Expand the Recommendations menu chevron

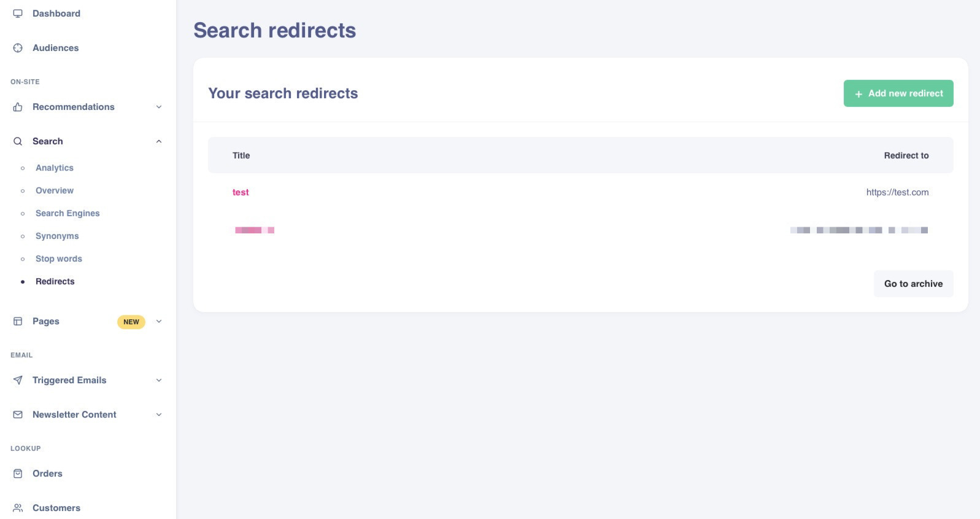click(x=159, y=107)
